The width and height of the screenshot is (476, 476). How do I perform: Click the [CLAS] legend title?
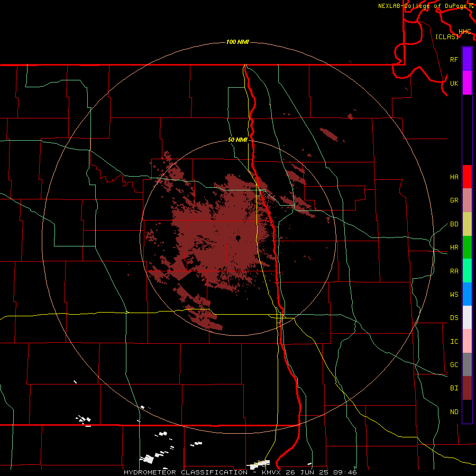pos(447,36)
